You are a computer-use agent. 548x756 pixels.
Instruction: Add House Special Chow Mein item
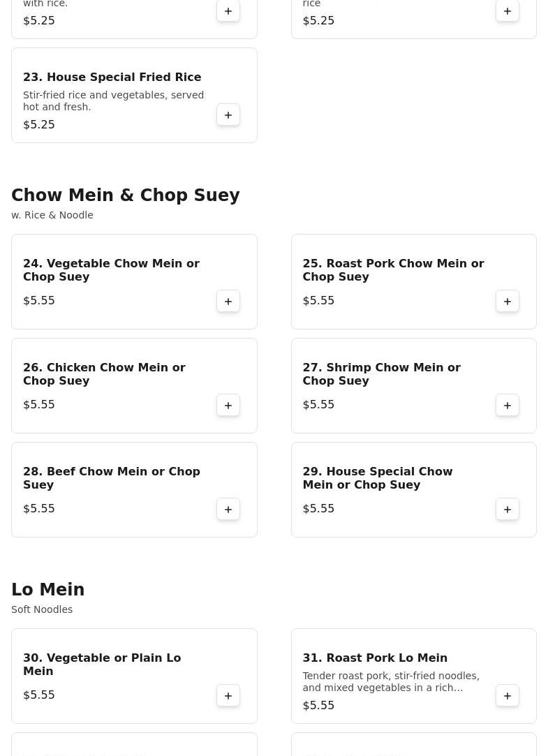point(508,509)
